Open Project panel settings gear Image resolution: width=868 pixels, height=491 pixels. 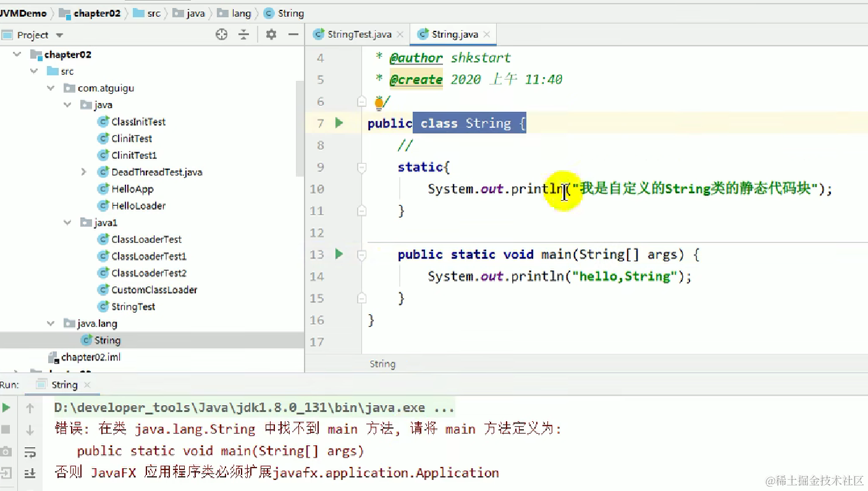[x=271, y=35]
